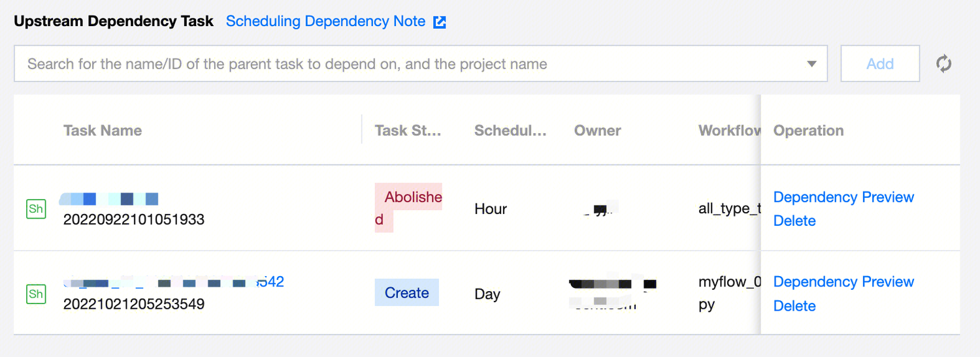Screen dimensions: 980x357
Task: Click the red Abolished status tag
Action: 409,198
